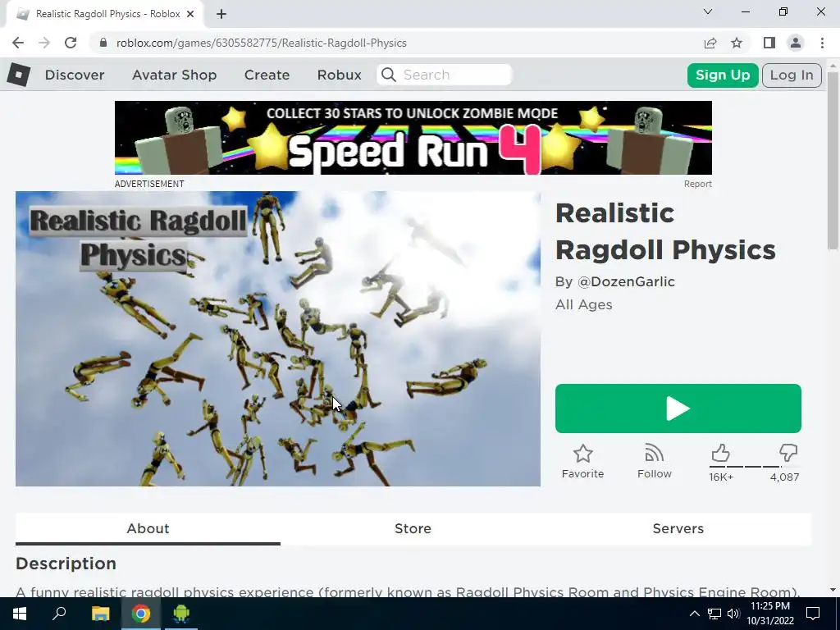This screenshot has width=840, height=630.
Task: Close the Realistic Ragdoll Physics tab
Action: point(190,14)
